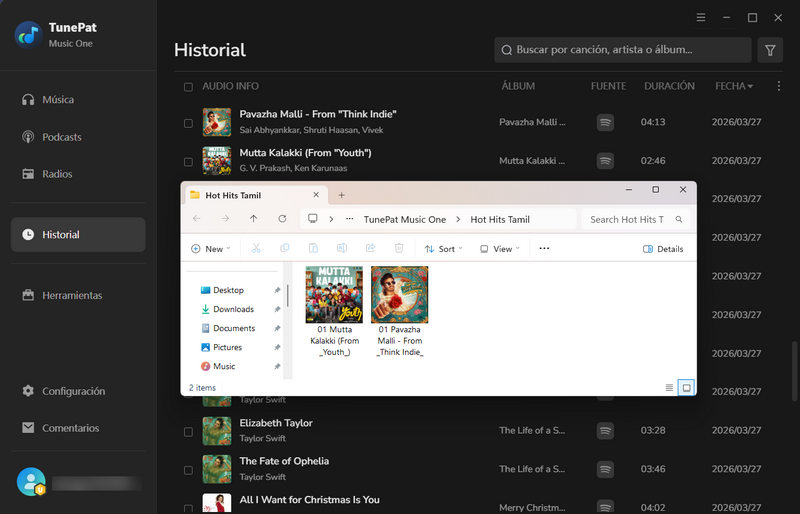Switch to details list view icon in status bar
Image resolution: width=800 pixels, height=514 pixels.
[x=669, y=387]
